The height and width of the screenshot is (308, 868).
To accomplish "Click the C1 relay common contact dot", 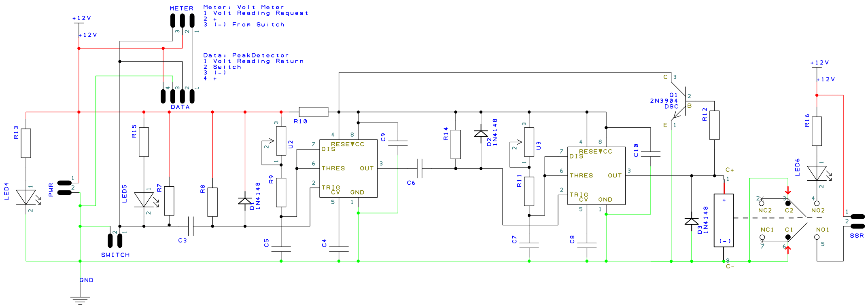I will point(788,237).
